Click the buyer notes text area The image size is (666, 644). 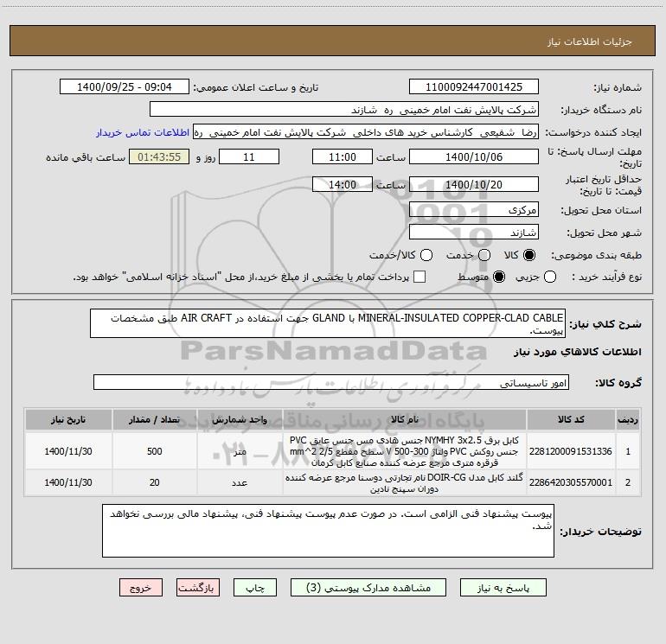[x=328, y=531]
